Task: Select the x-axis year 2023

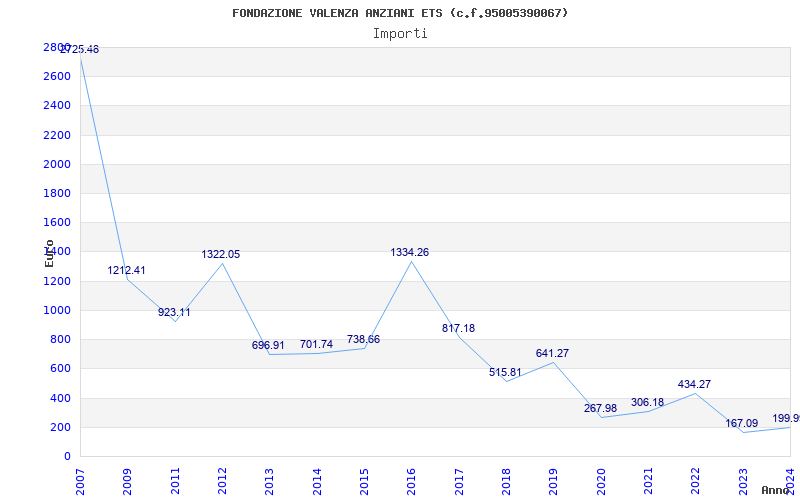Action: coord(743,482)
